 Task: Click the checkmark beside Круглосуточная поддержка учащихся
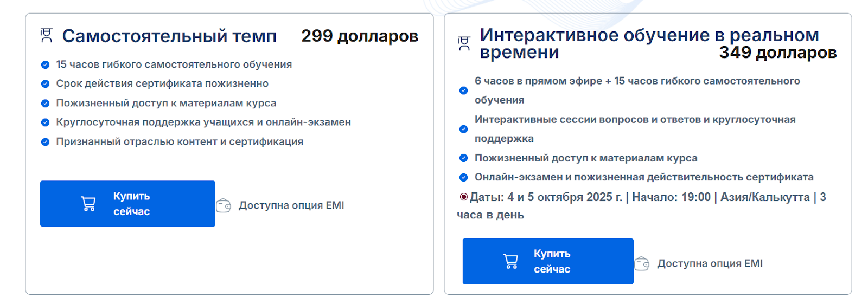tap(46, 122)
